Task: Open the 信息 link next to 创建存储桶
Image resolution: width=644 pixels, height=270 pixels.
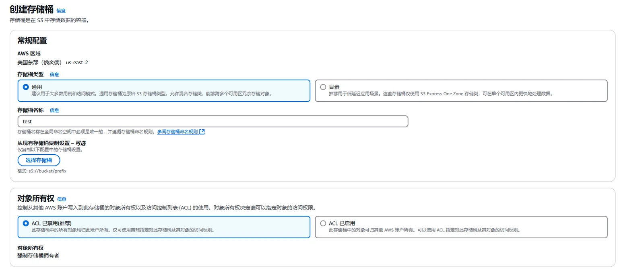Action: (x=61, y=11)
